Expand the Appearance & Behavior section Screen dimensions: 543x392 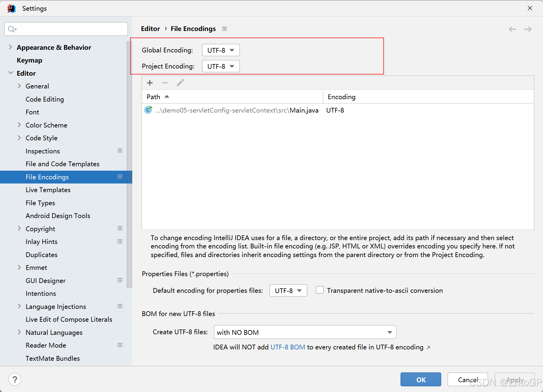click(x=10, y=47)
